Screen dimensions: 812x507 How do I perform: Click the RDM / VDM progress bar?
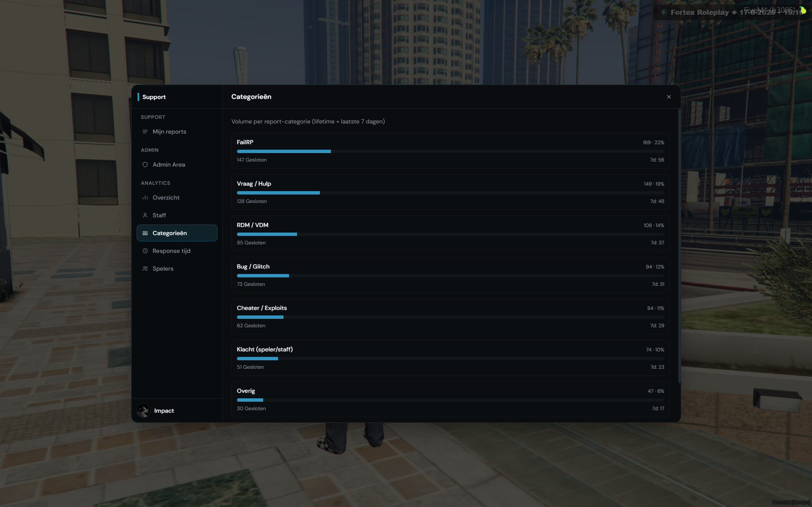click(x=451, y=234)
